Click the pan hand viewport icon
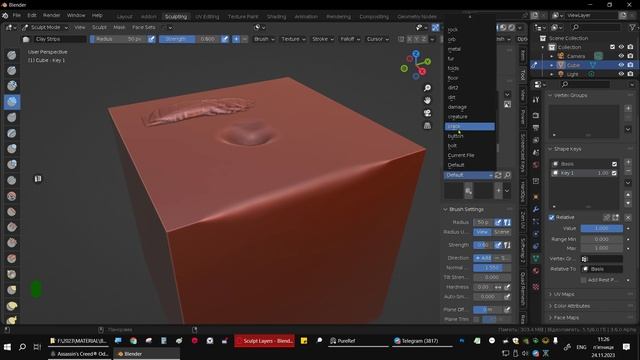 427,100
